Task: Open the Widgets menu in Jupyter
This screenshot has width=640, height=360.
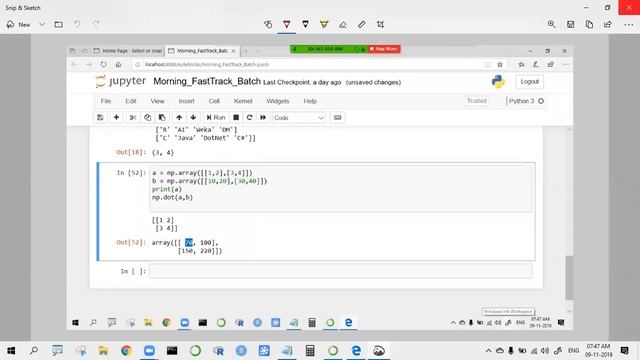Action: 278,101
